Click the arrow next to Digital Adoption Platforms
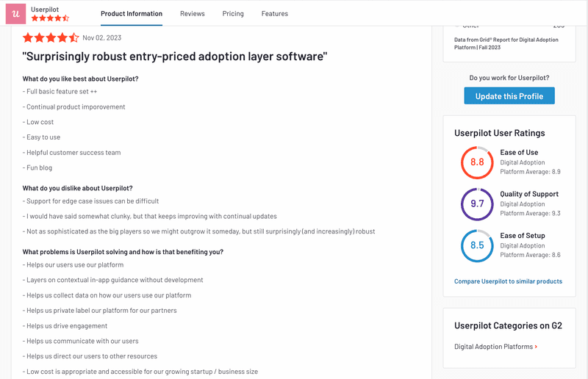Screen dimensions: 588x379 click(536, 347)
